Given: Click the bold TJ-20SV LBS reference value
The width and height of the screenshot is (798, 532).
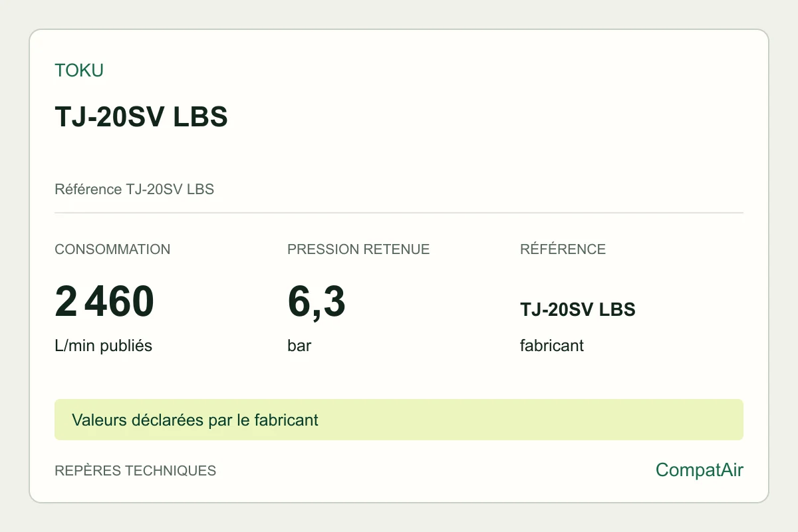Looking at the screenshot, I should [578, 310].
